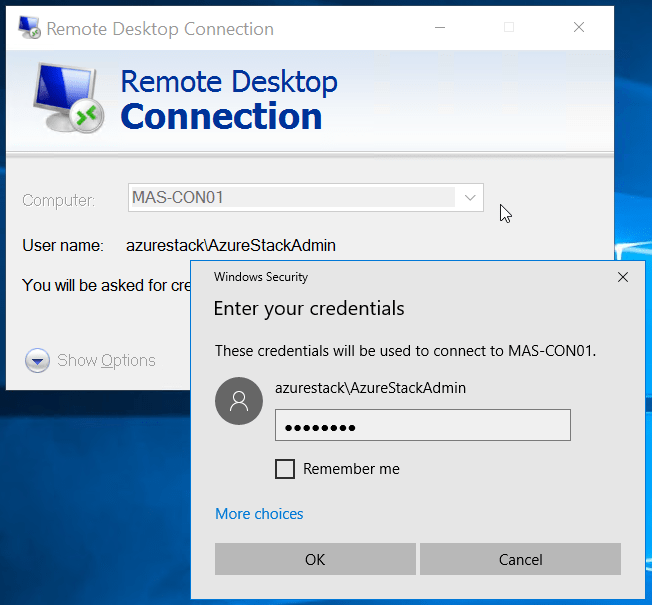Click the 'These credentials will be used' message

405,351
